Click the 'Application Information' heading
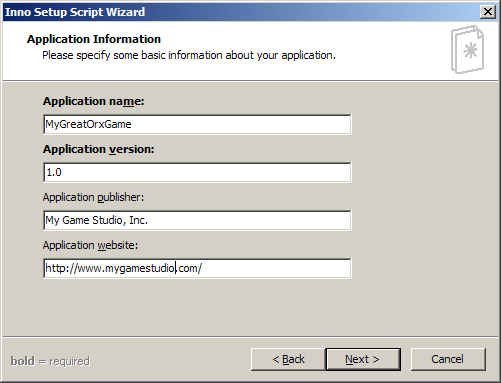 click(94, 39)
